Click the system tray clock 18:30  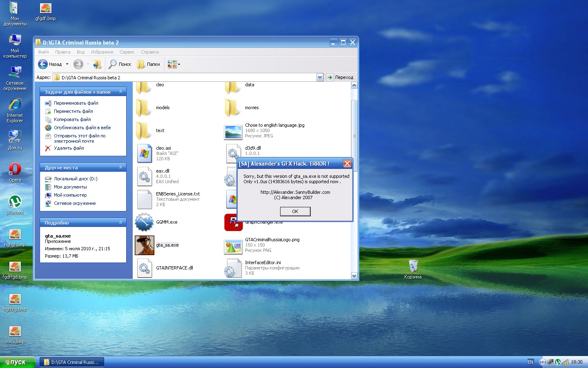(x=577, y=362)
